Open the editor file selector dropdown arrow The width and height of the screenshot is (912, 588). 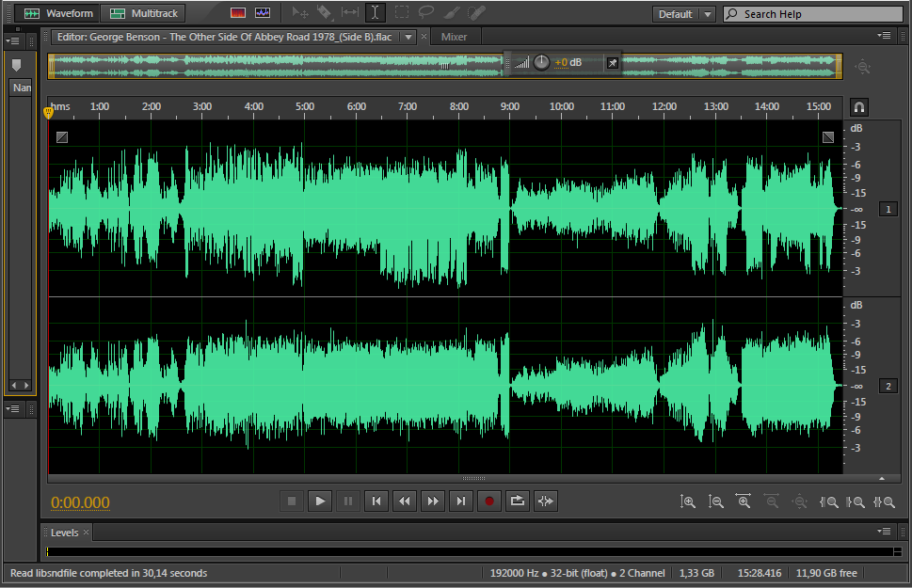pyautogui.click(x=408, y=38)
